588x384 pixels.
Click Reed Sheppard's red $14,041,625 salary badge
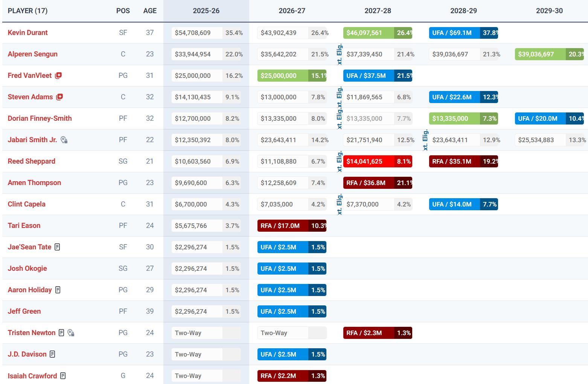pos(377,161)
